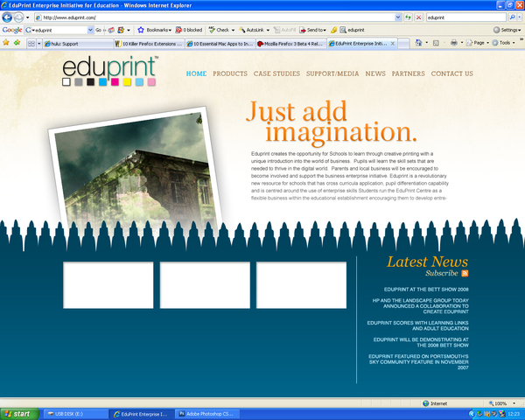Open a new blank tab
525x420 pixels.
click(x=403, y=44)
